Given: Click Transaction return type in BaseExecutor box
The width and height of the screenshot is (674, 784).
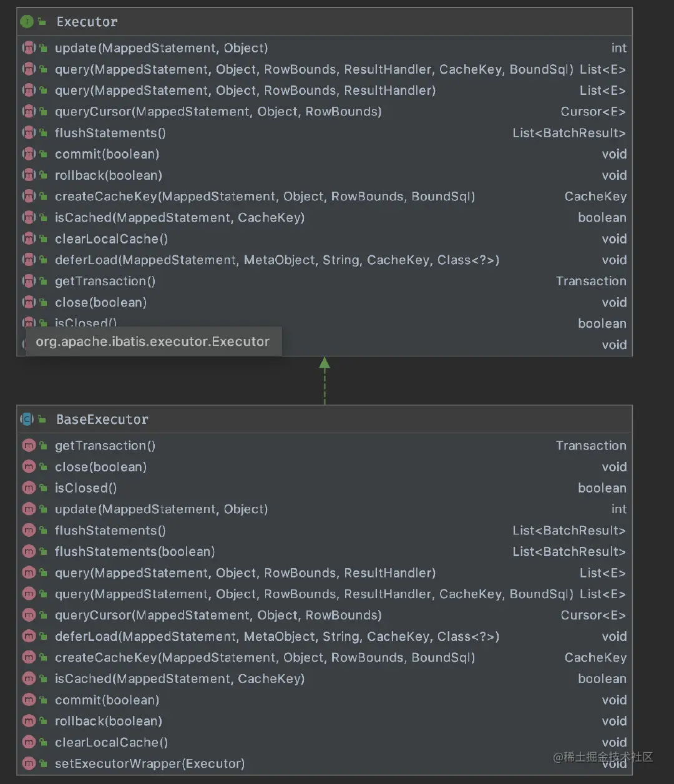Looking at the screenshot, I should pyautogui.click(x=591, y=446).
